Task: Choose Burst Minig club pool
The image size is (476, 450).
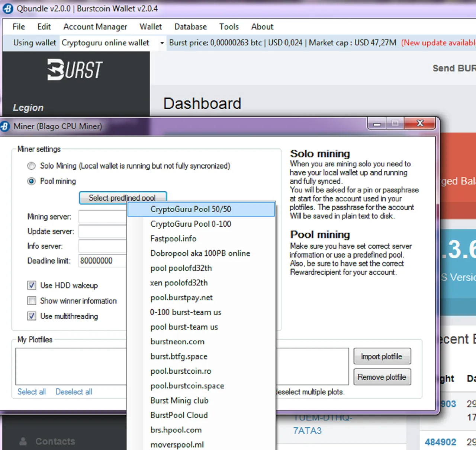Action: pos(201,400)
